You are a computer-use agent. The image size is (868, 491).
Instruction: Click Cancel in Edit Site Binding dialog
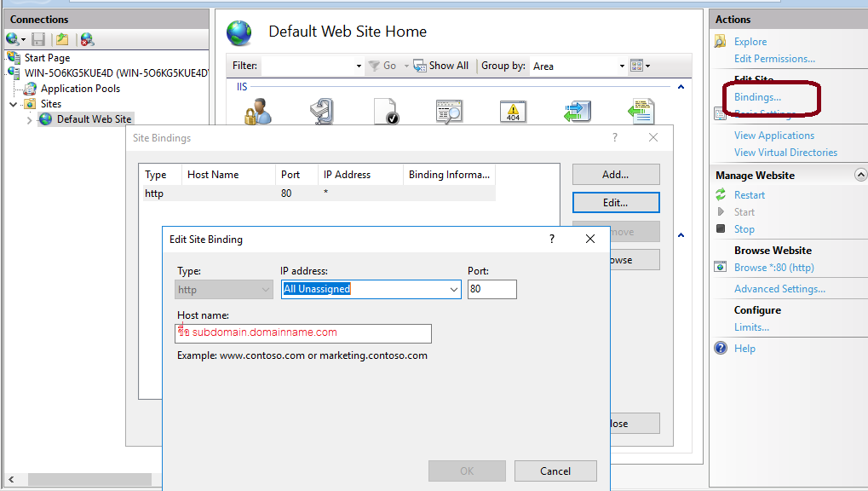click(555, 471)
